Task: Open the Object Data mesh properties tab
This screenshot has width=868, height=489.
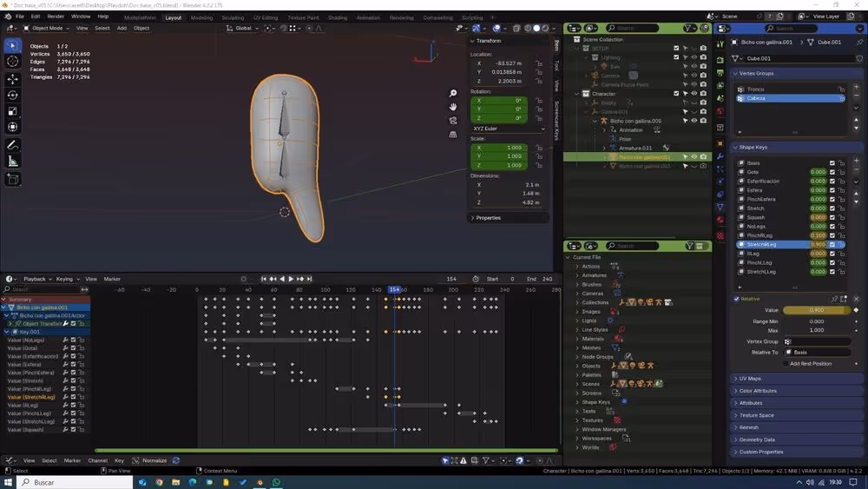Action: [x=720, y=207]
